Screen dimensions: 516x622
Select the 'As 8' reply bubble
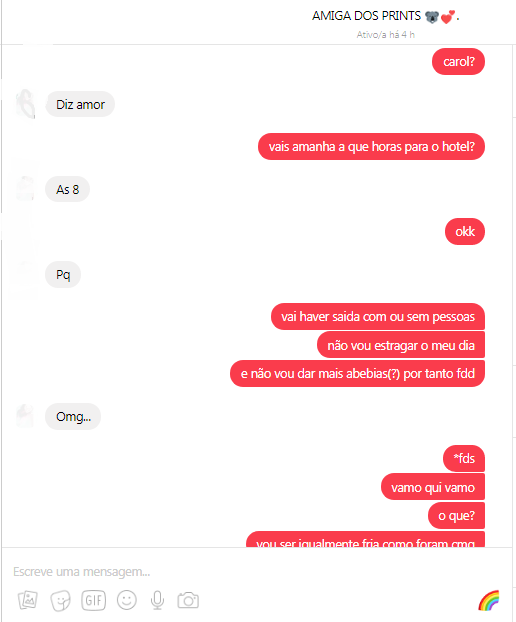tap(67, 189)
